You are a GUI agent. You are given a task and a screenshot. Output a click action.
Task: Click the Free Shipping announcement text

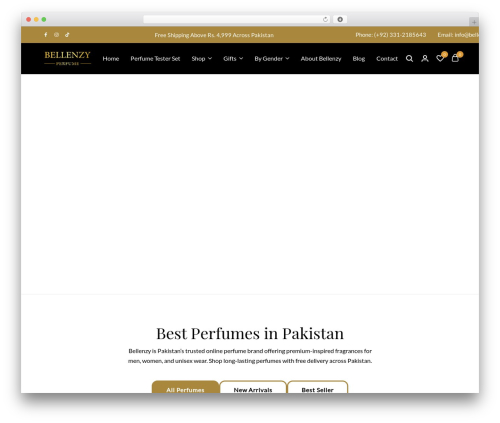214,35
